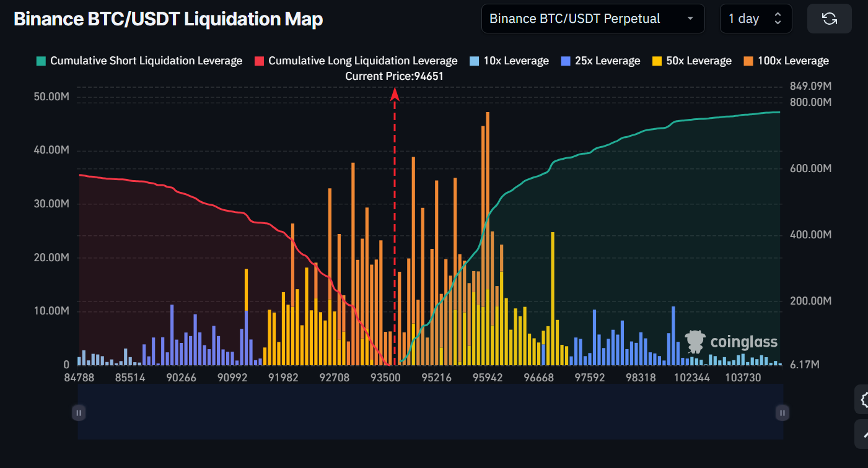Click the 98318 price axis label
This screenshot has width=868, height=468.
tap(641, 378)
